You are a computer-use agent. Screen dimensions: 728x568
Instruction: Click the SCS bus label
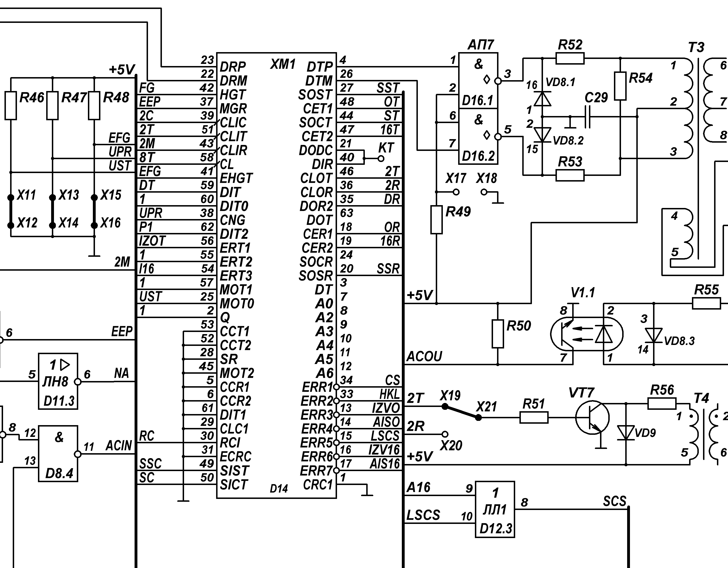[x=614, y=501]
